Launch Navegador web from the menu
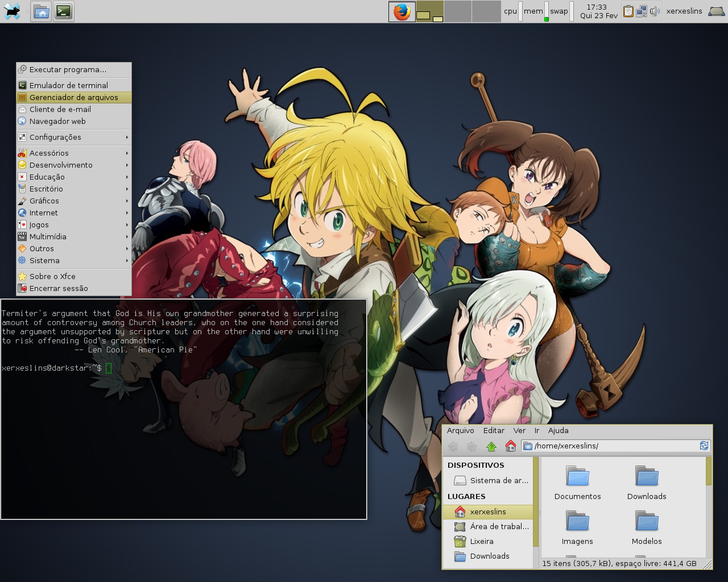 (74, 121)
